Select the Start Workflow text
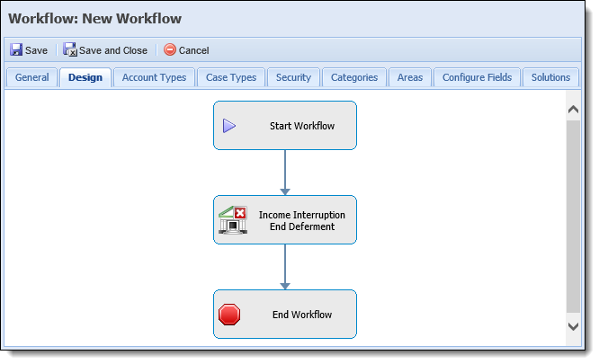The width and height of the screenshot is (599, 364). pyautogui.click(x=302, y=126)
